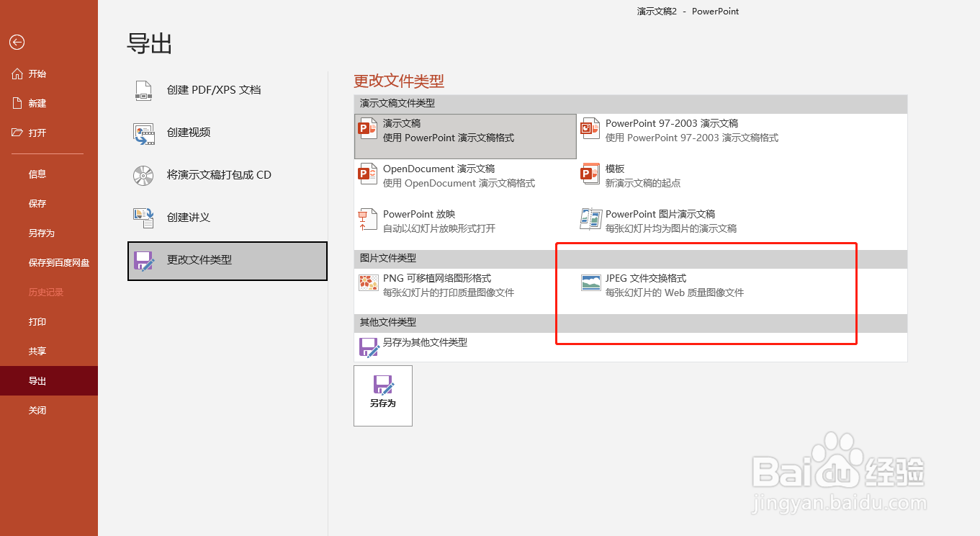Choose 另存为其他文件类型 entry
980x536 pixels.
pyautogui.click(x=465, y=347)
